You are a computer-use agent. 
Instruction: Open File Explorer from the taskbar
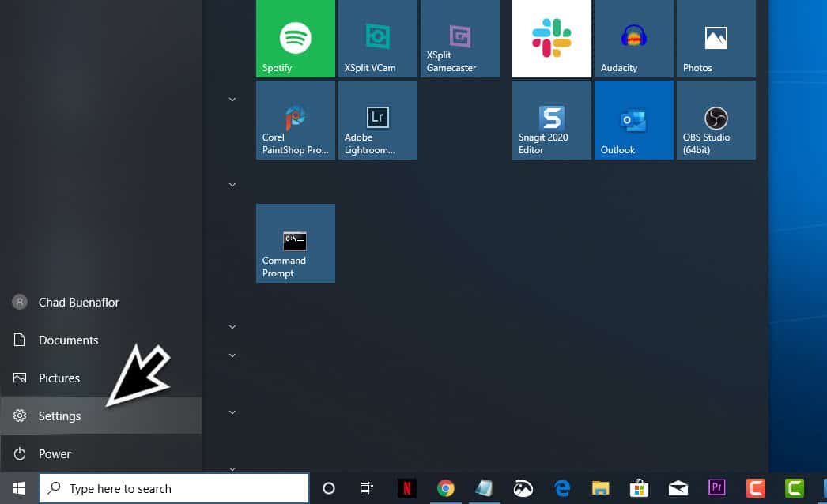pos(600,489)
